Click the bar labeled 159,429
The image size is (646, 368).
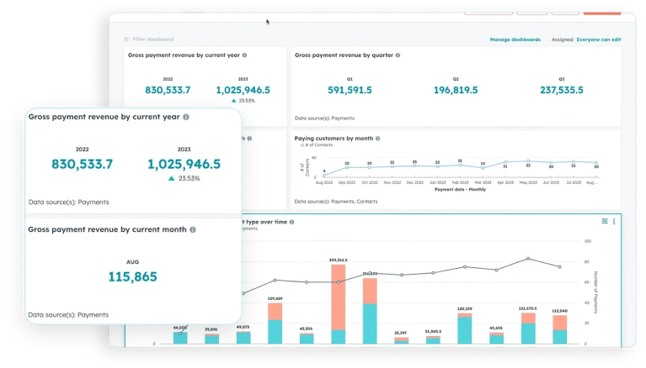pos(275,323)
